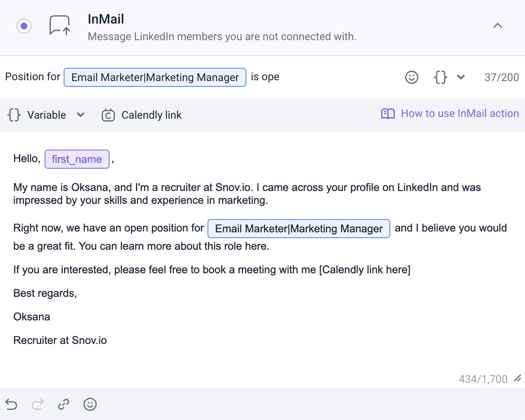Click the Calendly calendar icon
525x420 pixels.
[108, 115]
